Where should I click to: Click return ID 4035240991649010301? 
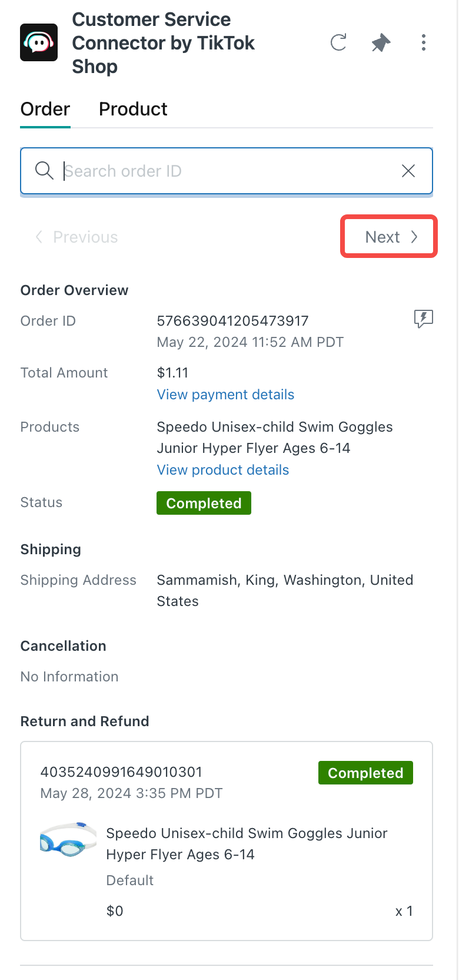tap(121, 772)
